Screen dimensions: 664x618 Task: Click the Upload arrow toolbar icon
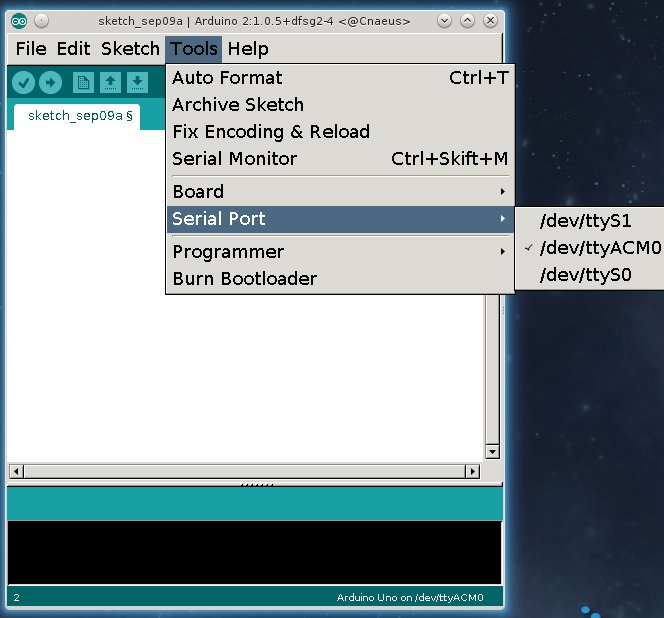click(50, 83)
